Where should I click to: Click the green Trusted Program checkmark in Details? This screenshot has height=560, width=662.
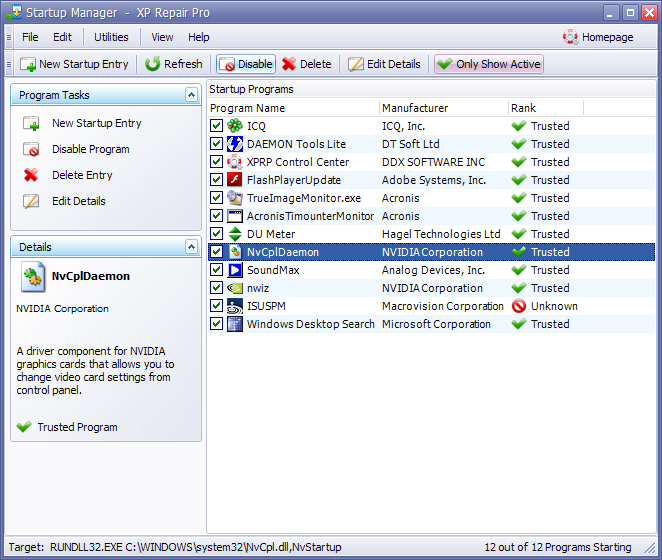pos(24,427)
